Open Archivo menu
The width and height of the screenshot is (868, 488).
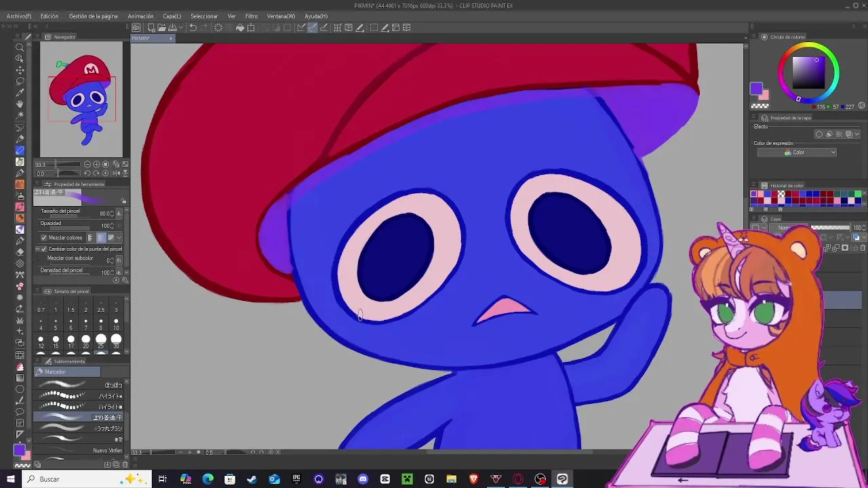(19, 16)
